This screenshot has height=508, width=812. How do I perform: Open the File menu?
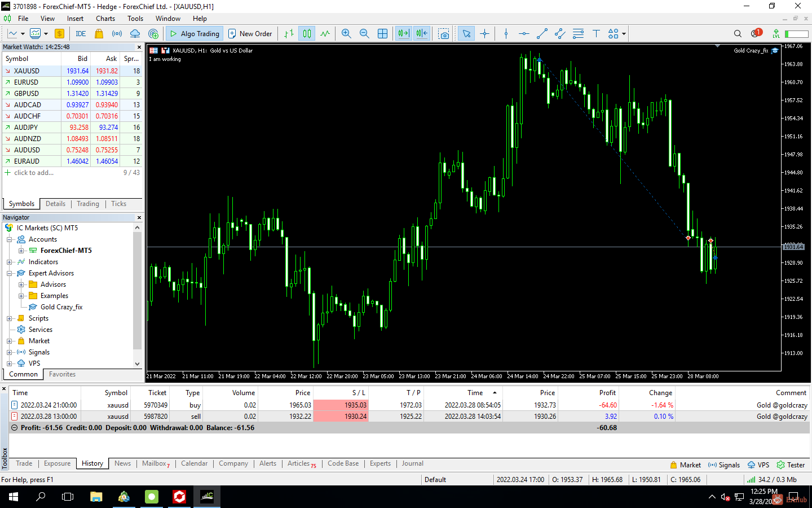click(23, 18)
